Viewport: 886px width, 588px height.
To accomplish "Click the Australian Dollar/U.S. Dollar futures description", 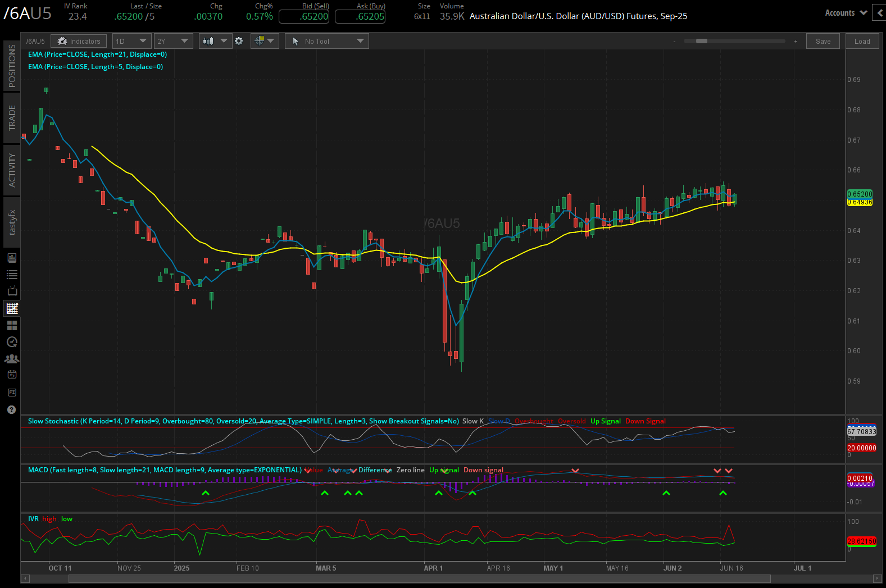I will (578, 16).
